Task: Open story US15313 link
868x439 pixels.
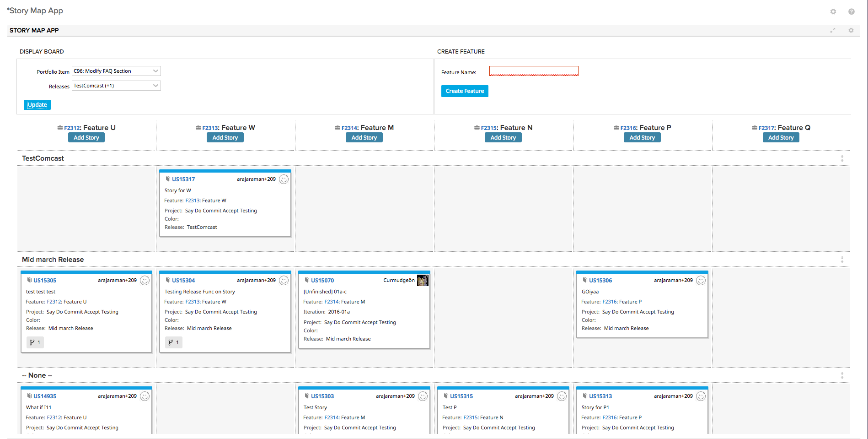Action: pos(600,396)
